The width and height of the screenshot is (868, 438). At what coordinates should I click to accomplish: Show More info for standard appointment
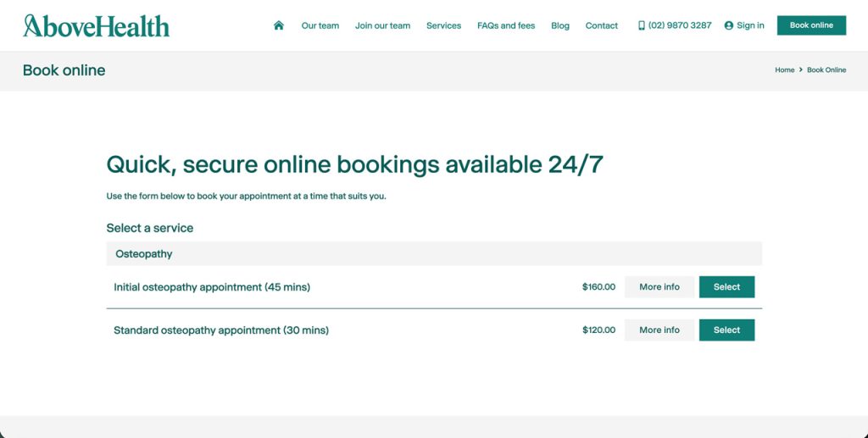pyautogui.click(x=659, y=330)
